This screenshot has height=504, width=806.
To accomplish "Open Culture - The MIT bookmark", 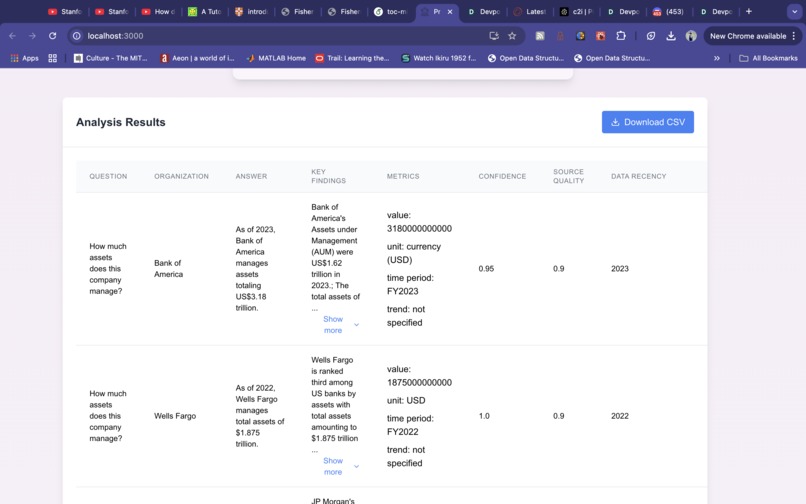I will point(111,58).
